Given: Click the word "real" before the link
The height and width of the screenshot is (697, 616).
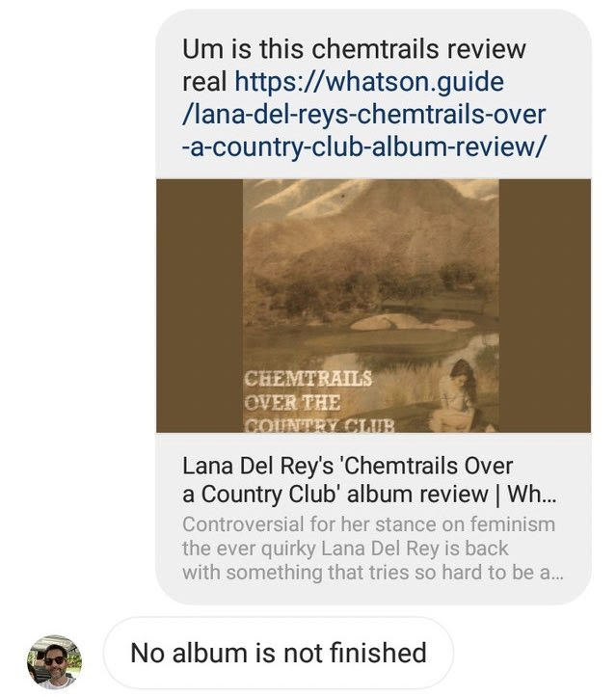Looking at the screenshot, I should click(x=205, y=81).
